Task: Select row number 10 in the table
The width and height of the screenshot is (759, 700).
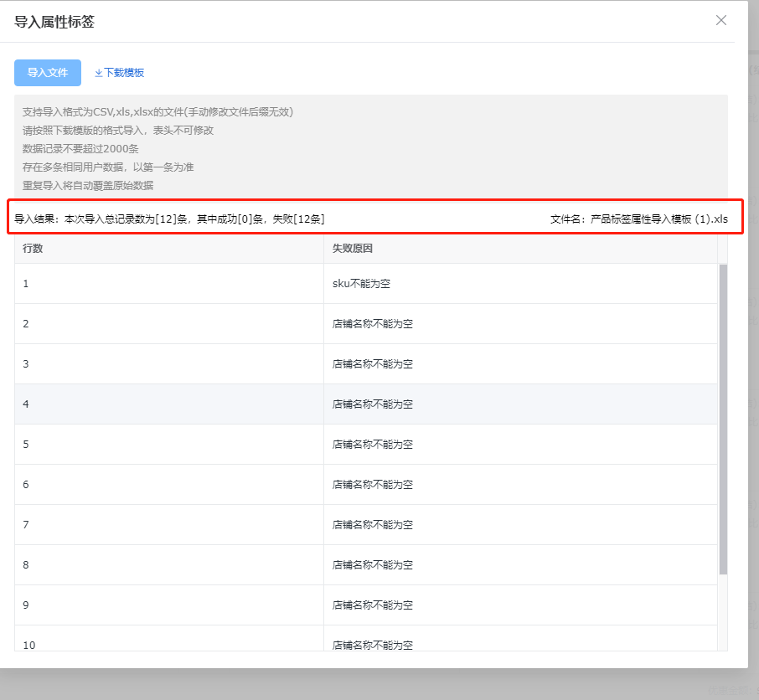Action: tap(29, 645)
